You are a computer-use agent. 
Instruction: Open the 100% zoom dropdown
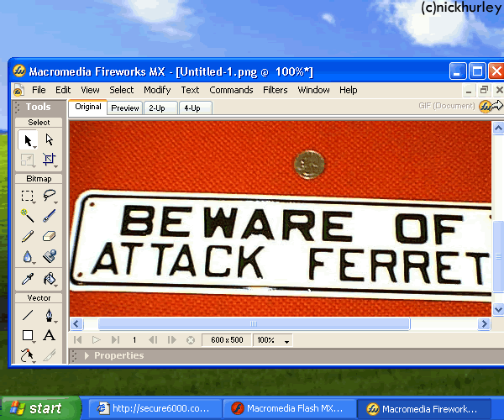coord(286,341)
